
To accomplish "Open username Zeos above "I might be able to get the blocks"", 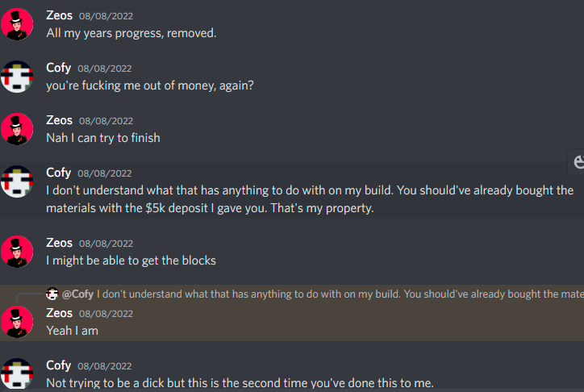I will point(59,243).
